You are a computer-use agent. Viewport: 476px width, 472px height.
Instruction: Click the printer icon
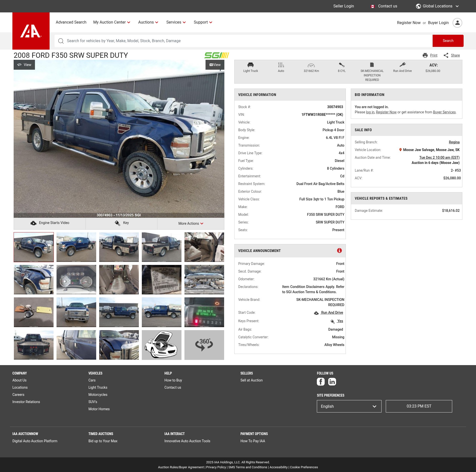click(425, 55)
